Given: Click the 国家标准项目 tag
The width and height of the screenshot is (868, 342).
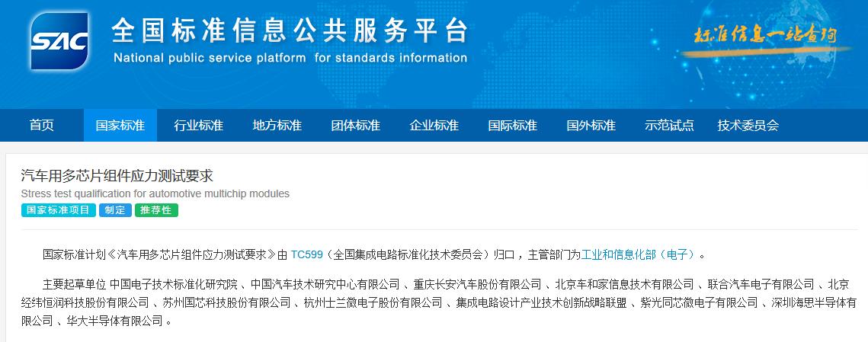Looking at the screenshot, I should pos(59,210).
